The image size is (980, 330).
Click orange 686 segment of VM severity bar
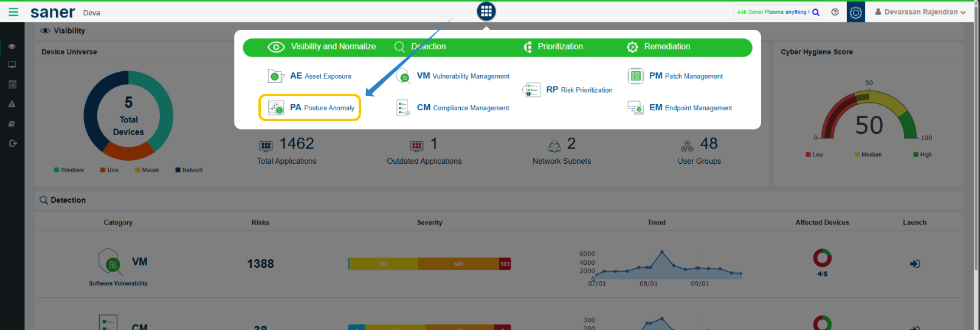tap(458, 264)
